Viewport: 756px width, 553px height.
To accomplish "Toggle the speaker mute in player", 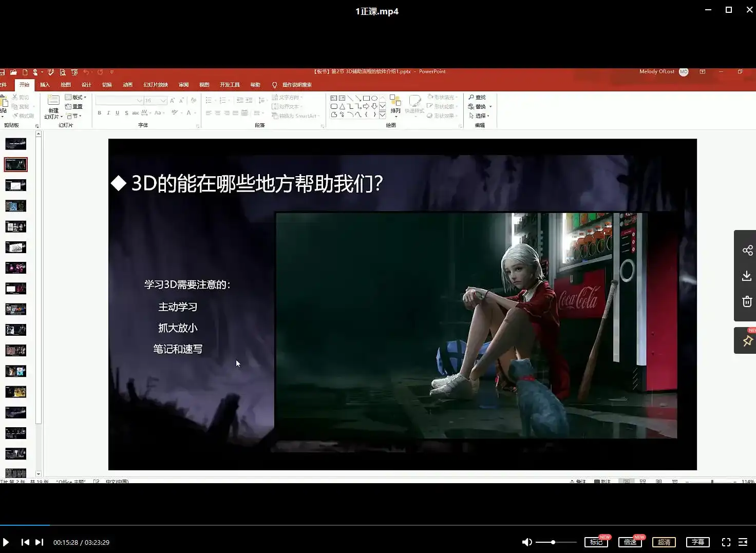I will 527,542.
